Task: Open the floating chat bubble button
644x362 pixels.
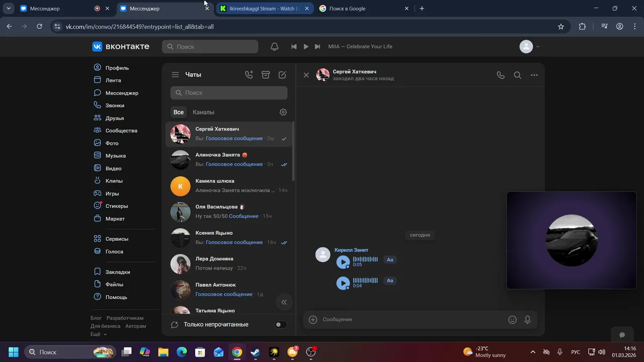Action: 622,335
